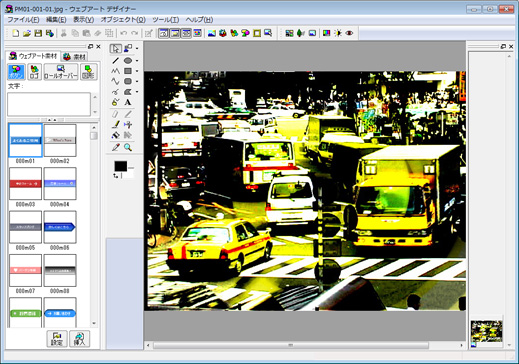519x364 pixels.
Task: Select the magnifier zoom tool
Action: click(x=128, y=147)
